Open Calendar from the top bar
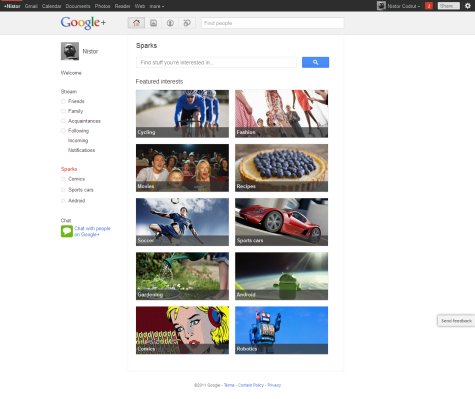 coord(51,6)
